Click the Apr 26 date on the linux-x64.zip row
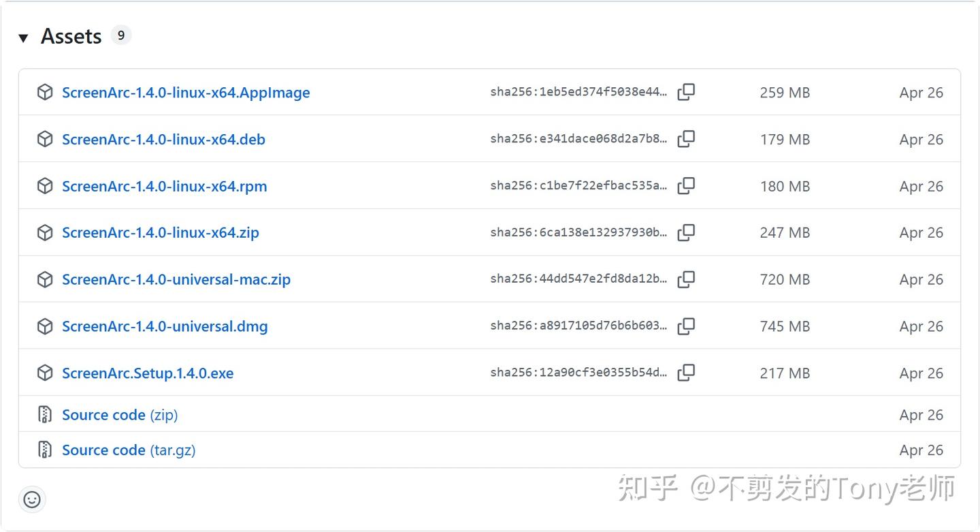This screenshot has height=532, width=980. pos(921,233)
